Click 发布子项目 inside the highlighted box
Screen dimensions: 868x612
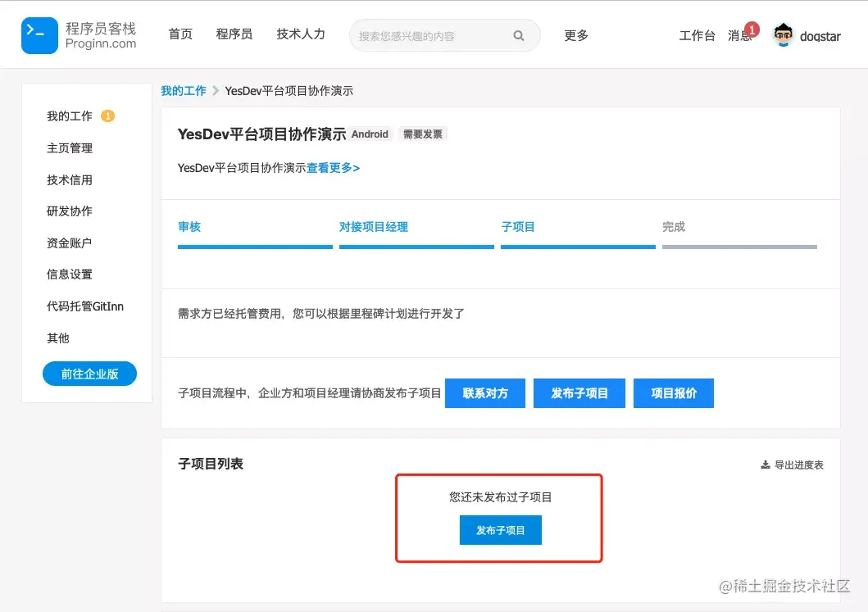click(x=500, y=529)
